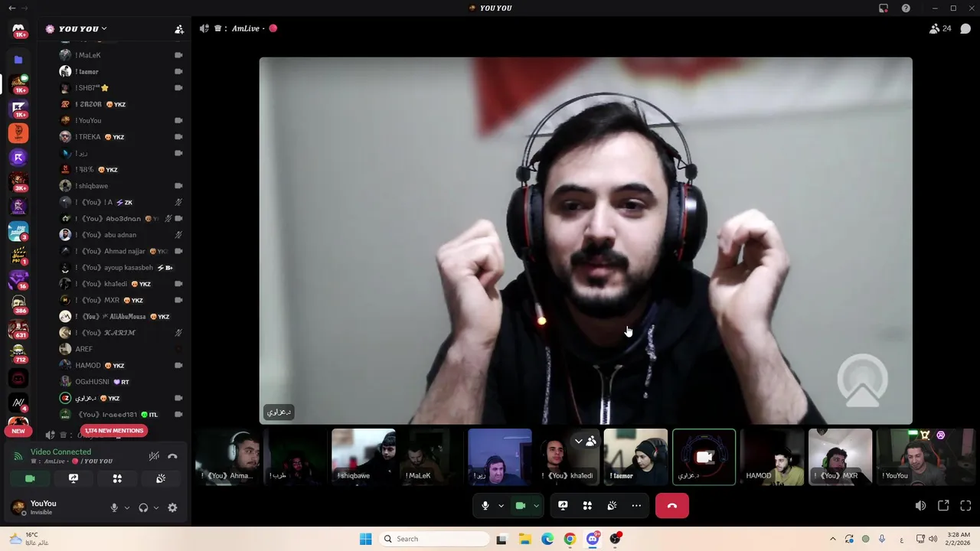Viewport: 980px width, 551px height.
Task: Start an activity from the left voice panel
Action: click(117, 478)
